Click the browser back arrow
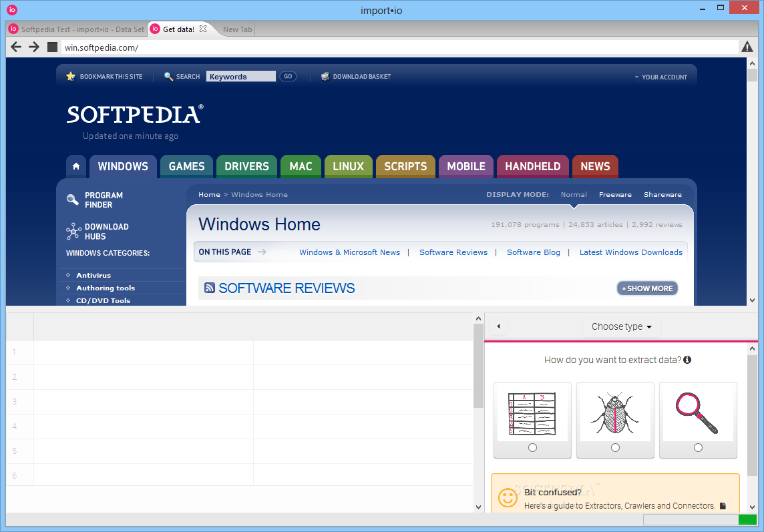Image resolution: width=764 pixels, height=532 pixels. tap(16, 47)
